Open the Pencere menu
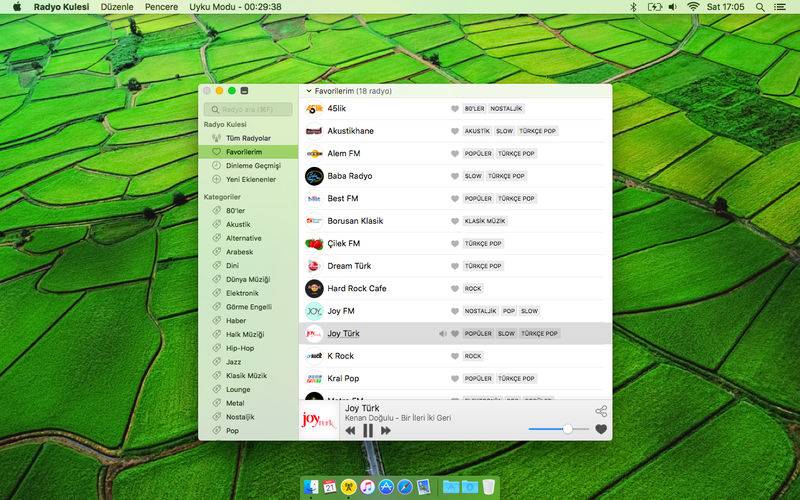 click(x=161, y=7)
